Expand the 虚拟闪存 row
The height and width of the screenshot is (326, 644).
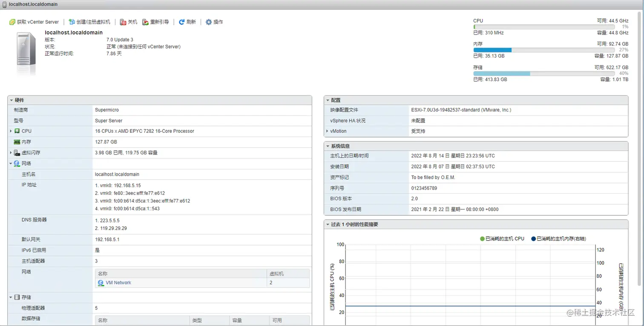(11, 153)
